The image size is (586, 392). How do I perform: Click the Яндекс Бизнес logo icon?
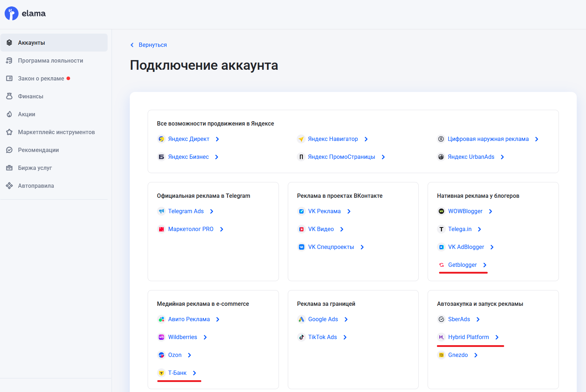pos(162,157)
